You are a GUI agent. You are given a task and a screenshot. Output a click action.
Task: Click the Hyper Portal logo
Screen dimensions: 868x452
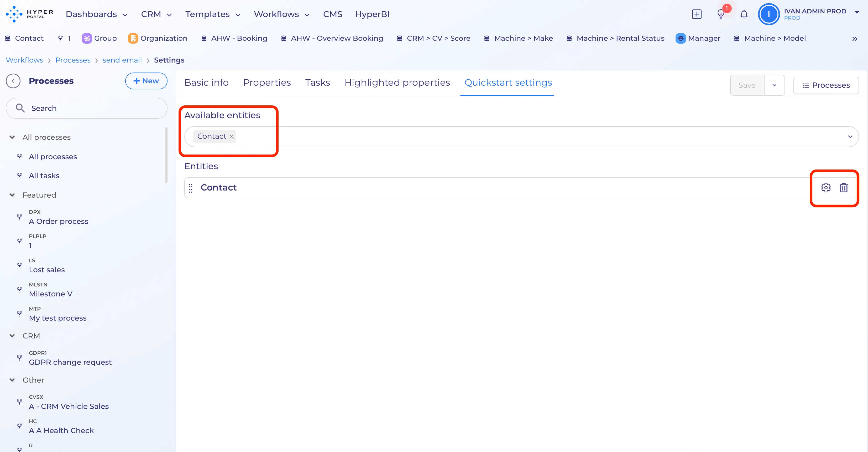coord(30,14)
